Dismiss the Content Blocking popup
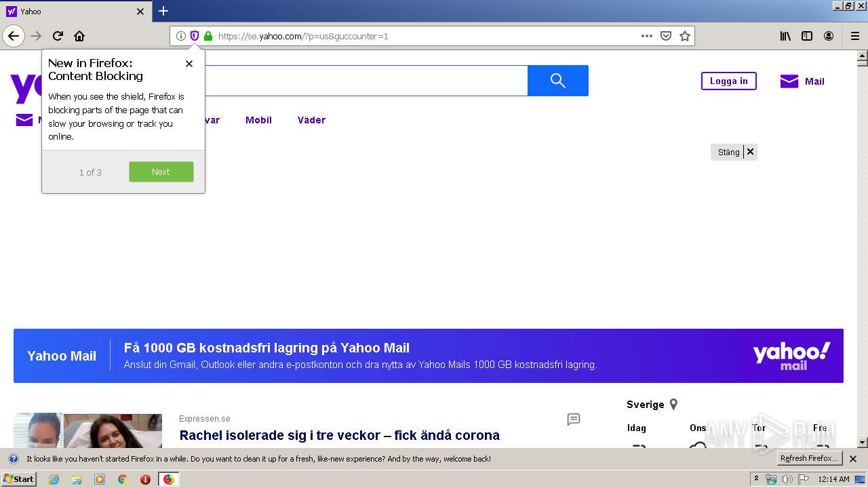The image size is (868, 488). [189, 64]
